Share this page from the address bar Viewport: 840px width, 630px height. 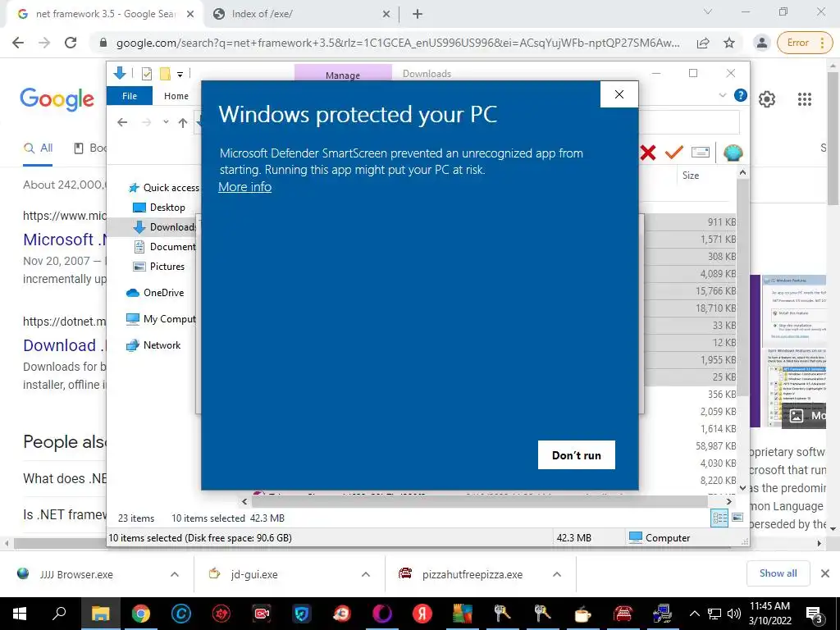[703, 43]
